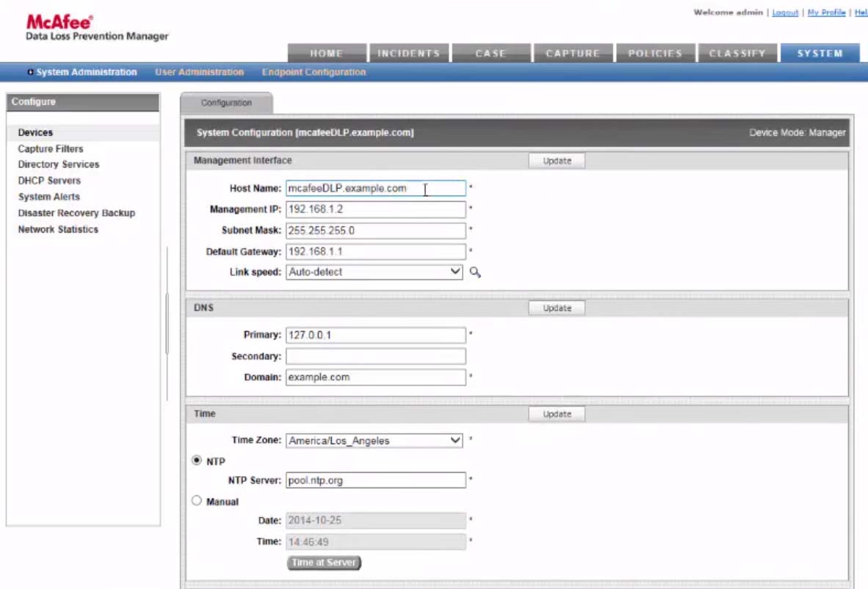
Task: Open Network Statistics in sidebar
Action: pos(58,229)
